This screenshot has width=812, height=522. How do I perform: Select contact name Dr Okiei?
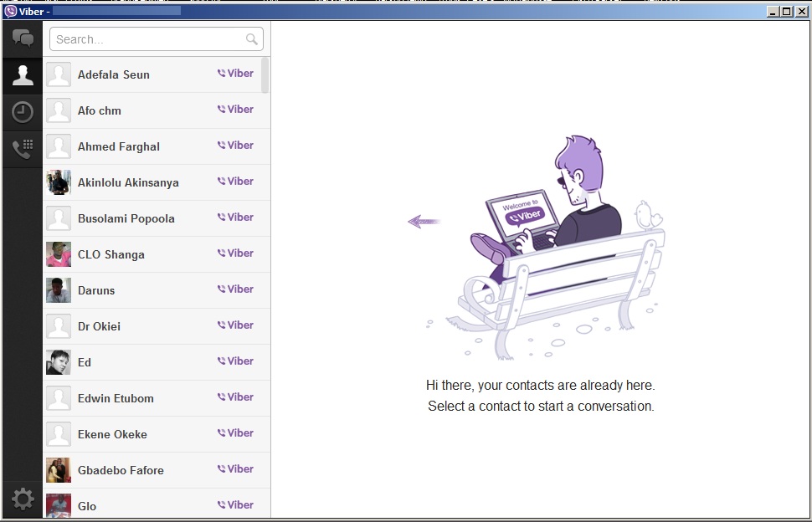click(99, 326)
